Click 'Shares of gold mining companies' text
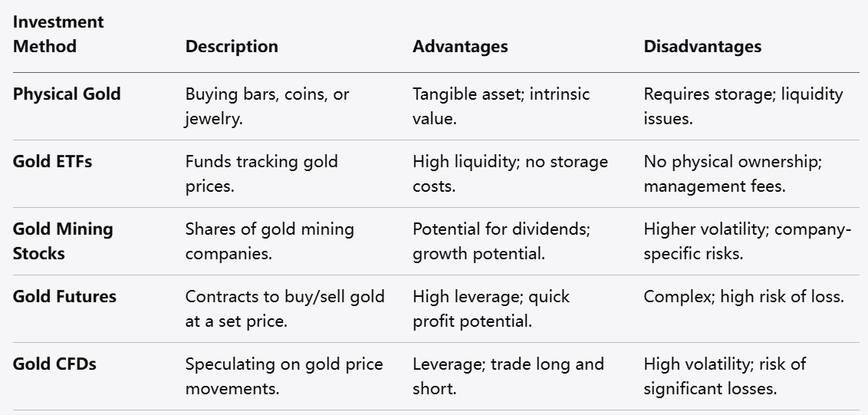 click(x=269, y=241)
